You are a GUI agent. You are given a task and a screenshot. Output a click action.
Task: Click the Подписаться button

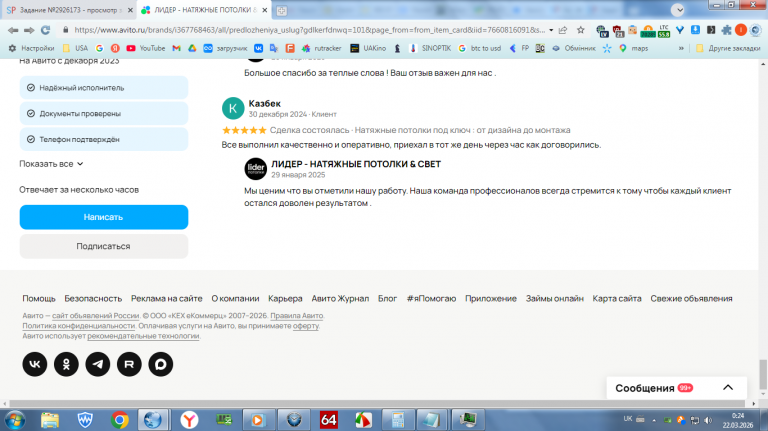104,246
